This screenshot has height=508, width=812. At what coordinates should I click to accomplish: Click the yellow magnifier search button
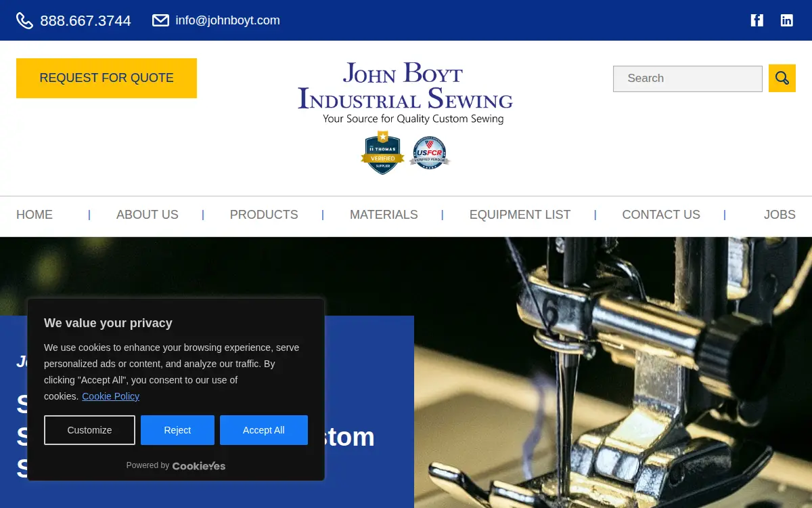pos(782,79)
